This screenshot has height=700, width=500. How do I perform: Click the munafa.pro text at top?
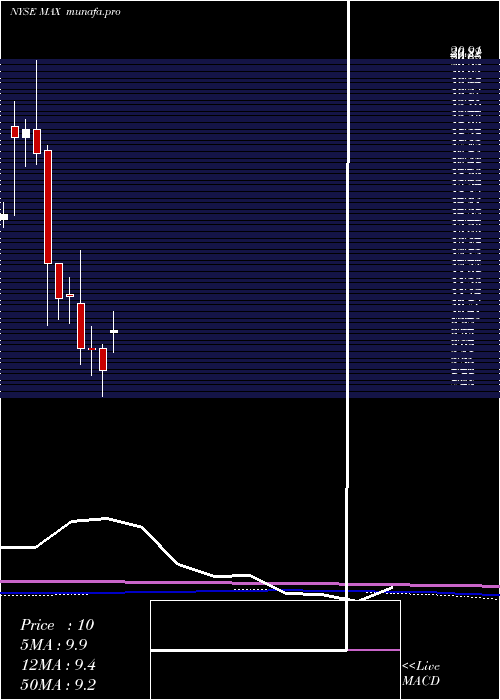tap(93, 12)
